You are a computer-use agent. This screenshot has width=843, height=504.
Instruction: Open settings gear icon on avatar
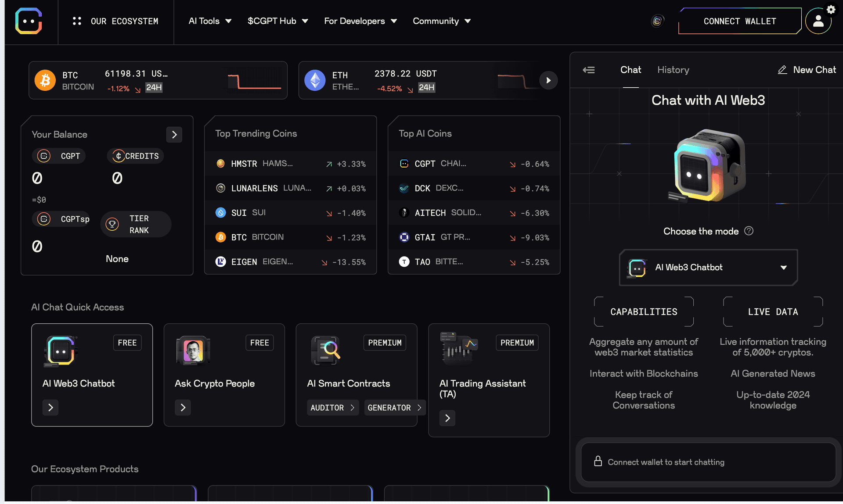pyautogui.click(x=831, y=9)
